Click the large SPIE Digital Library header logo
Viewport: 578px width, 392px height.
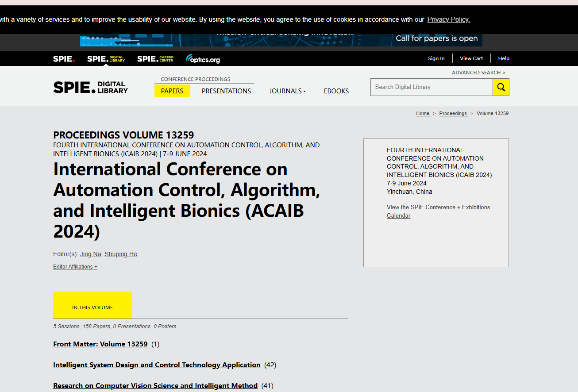pyautogui.click(x=90, y=87)
